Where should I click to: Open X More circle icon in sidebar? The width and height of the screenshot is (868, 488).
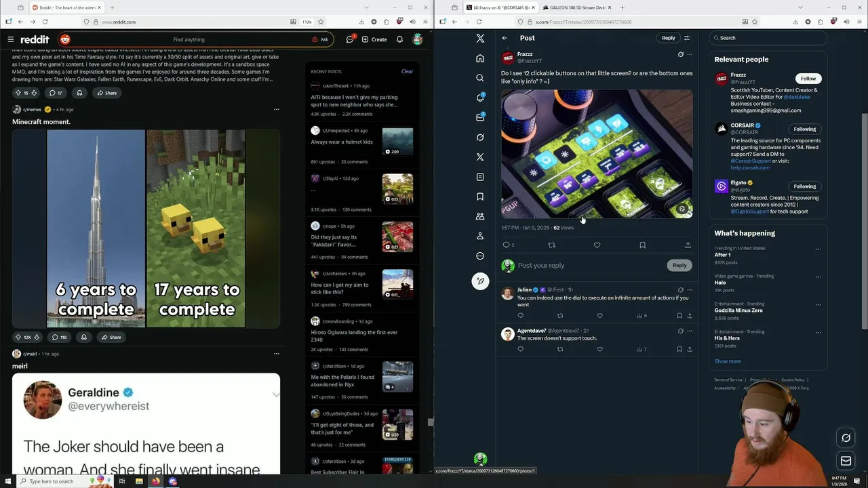[480, 256]
